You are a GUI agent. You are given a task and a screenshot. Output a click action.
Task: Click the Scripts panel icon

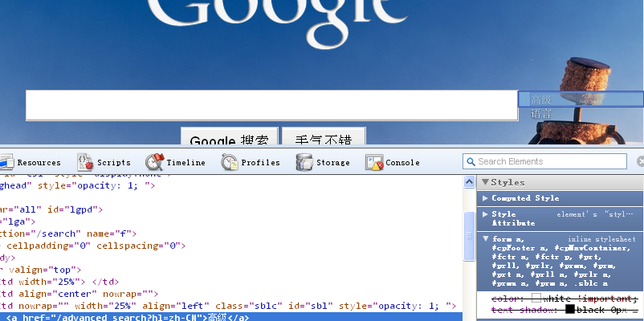click(x=86, y=162)
